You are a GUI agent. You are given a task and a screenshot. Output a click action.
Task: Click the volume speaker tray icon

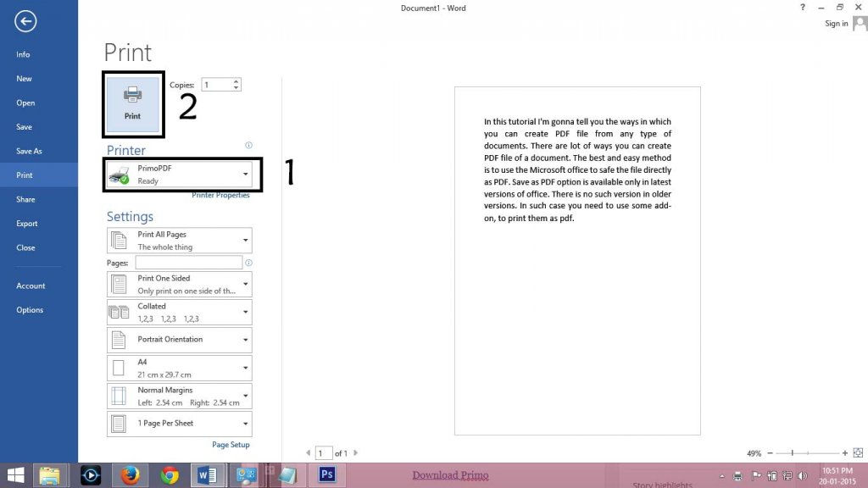click(803, 476)
